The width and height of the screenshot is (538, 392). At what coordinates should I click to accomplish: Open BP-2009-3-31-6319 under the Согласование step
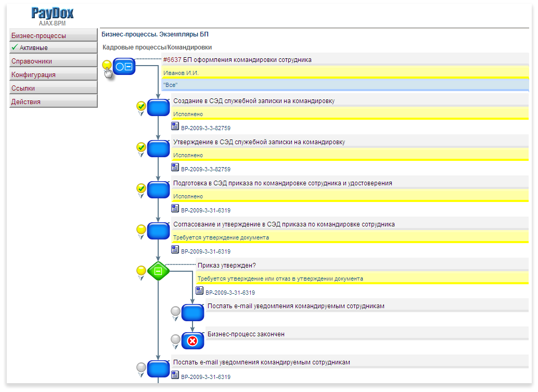(x=206, y=251)
